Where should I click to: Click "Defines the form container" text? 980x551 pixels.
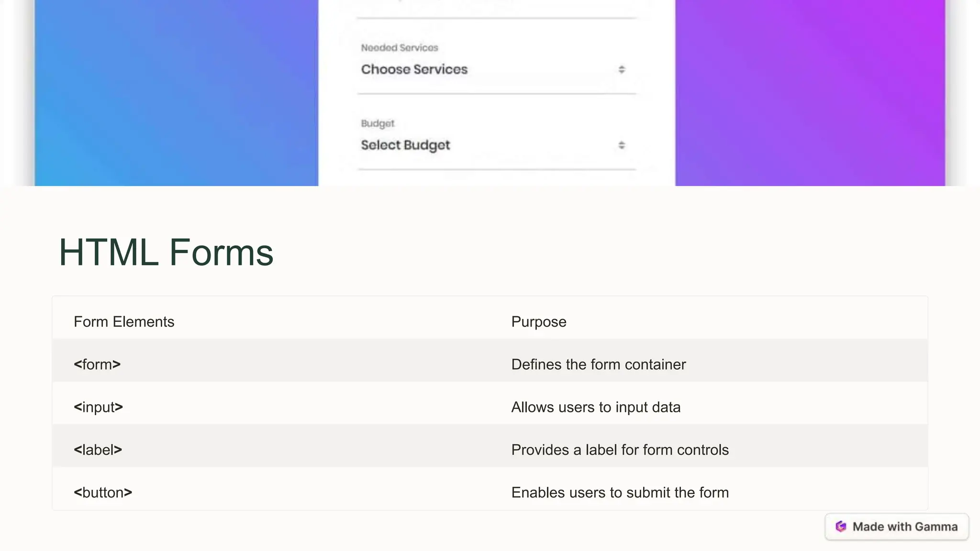pyautogui.click(x=598, y=364)
